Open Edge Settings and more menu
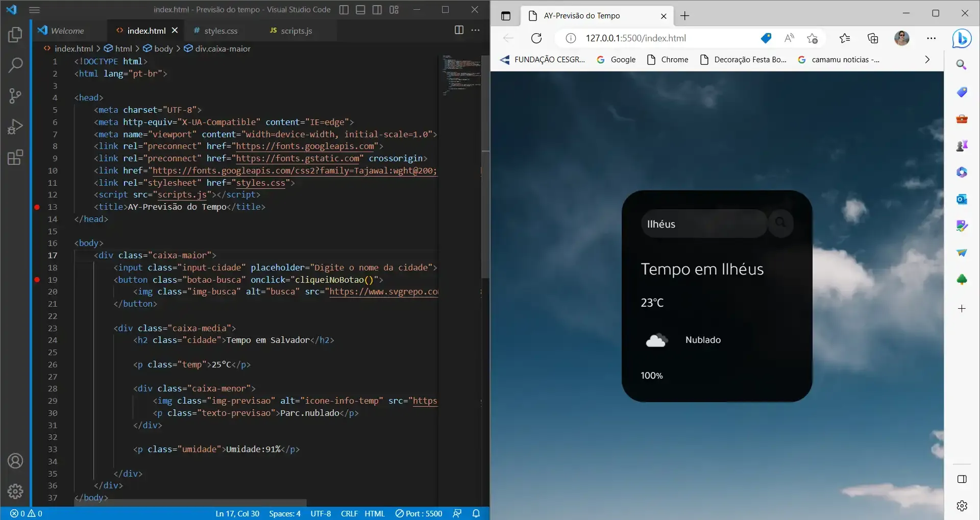This screenshot has width=980, height=520. (x=931, y=38)
